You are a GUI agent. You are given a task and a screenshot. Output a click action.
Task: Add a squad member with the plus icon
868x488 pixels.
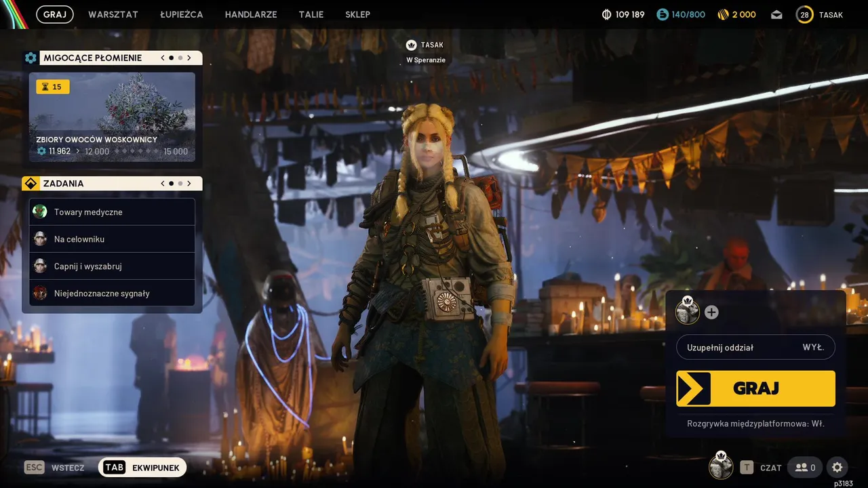coord(711,312)
